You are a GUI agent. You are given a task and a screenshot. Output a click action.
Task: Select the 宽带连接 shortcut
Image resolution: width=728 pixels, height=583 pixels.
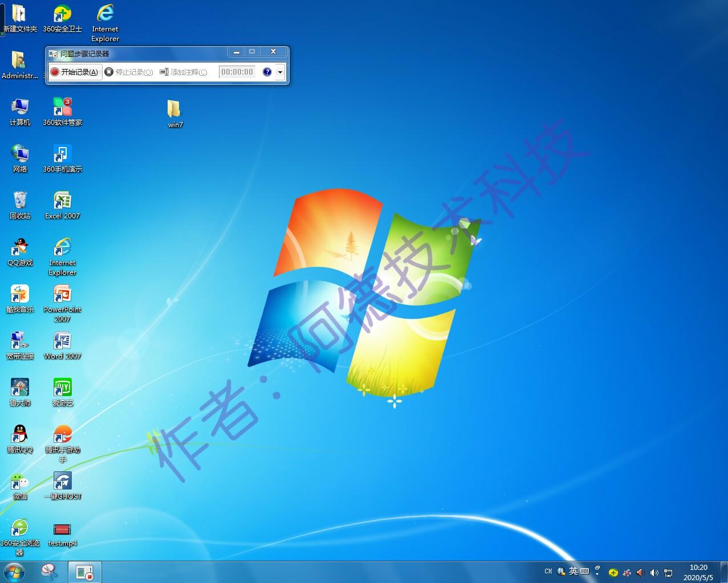click(20, 346)
